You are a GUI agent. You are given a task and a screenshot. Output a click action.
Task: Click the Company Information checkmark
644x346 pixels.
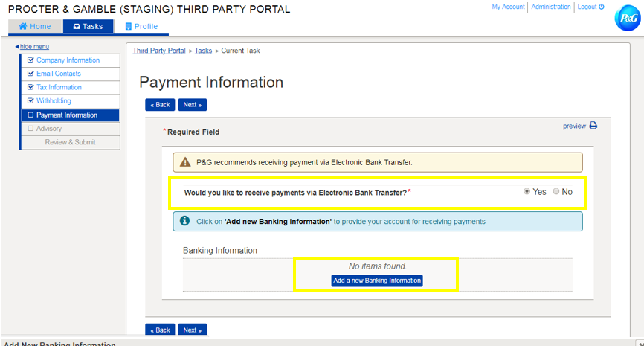(x=30, y=60)
